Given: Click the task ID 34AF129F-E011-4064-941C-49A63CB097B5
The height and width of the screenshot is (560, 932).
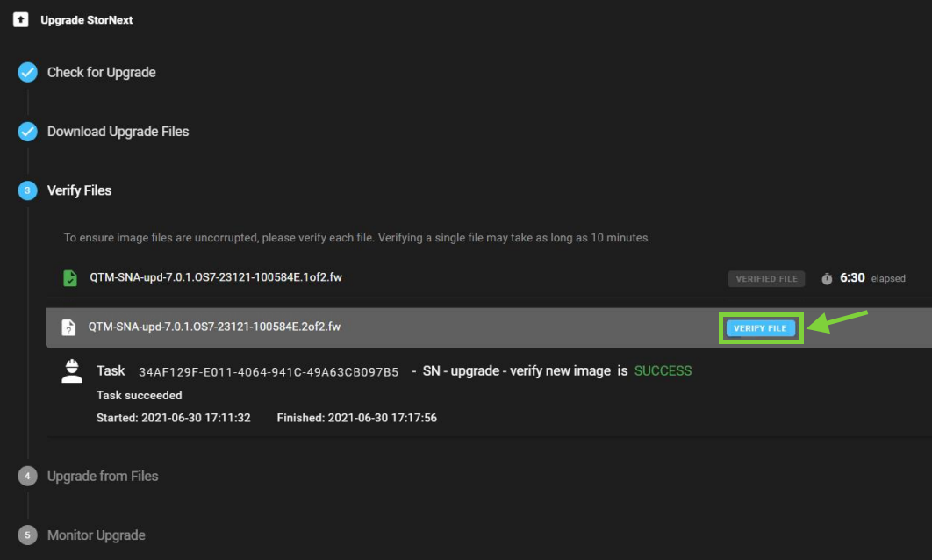Looking at the screenshot, I should [269, 372].
